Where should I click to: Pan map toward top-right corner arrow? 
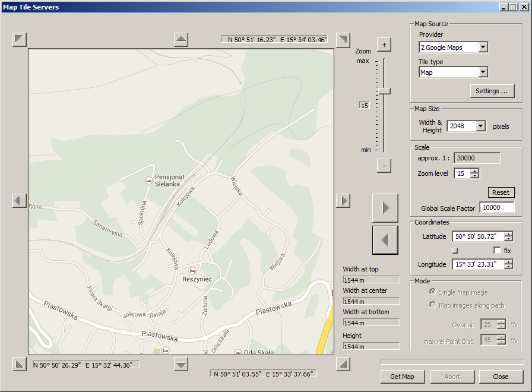click(x=343, y=40)
